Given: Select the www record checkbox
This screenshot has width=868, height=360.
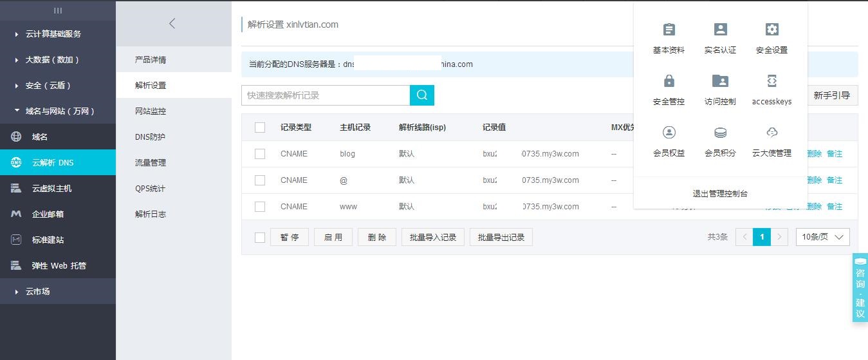Looking at the screenshot, I should [x=260, y=207].
